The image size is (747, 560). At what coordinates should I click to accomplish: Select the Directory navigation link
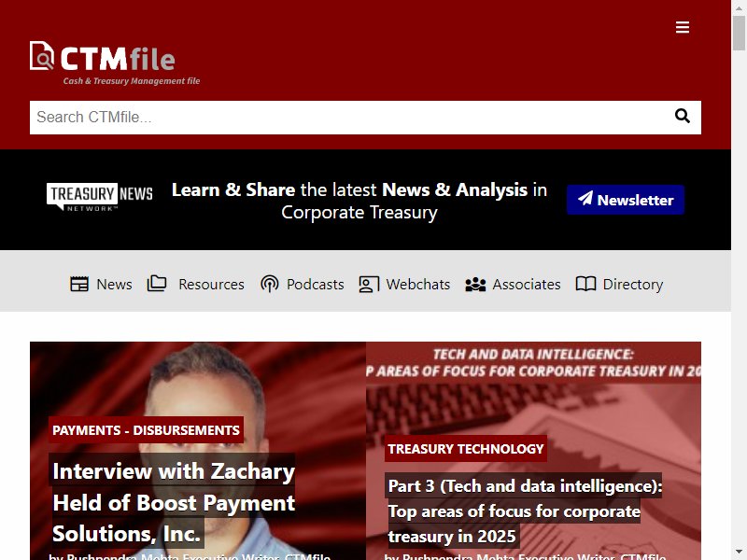click(633, 285)
